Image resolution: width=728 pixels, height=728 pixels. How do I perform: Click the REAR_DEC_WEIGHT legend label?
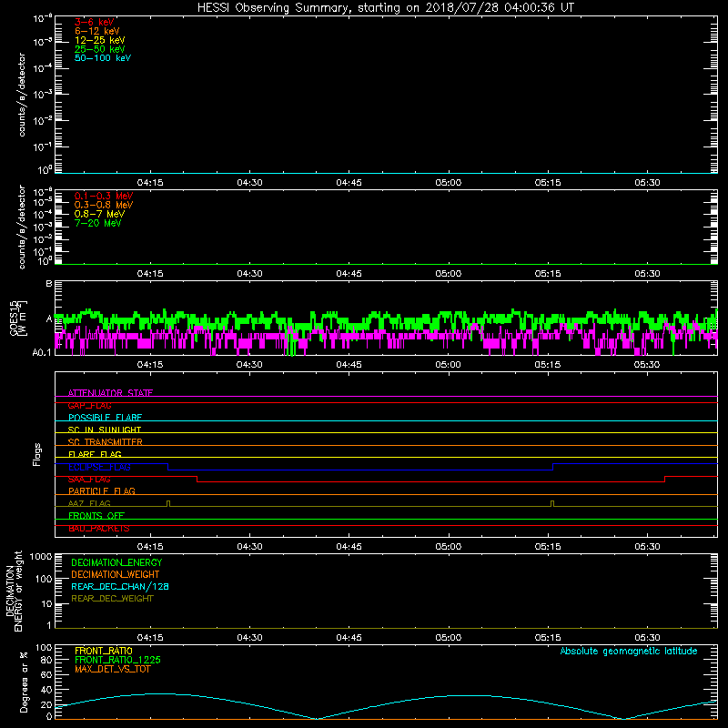click(x=112, y=599)
